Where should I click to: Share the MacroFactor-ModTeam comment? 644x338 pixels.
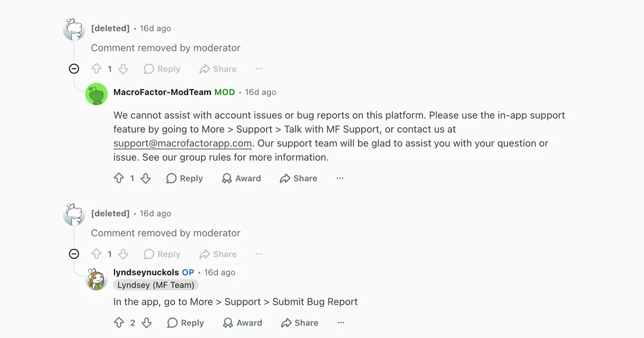point(298,178)
